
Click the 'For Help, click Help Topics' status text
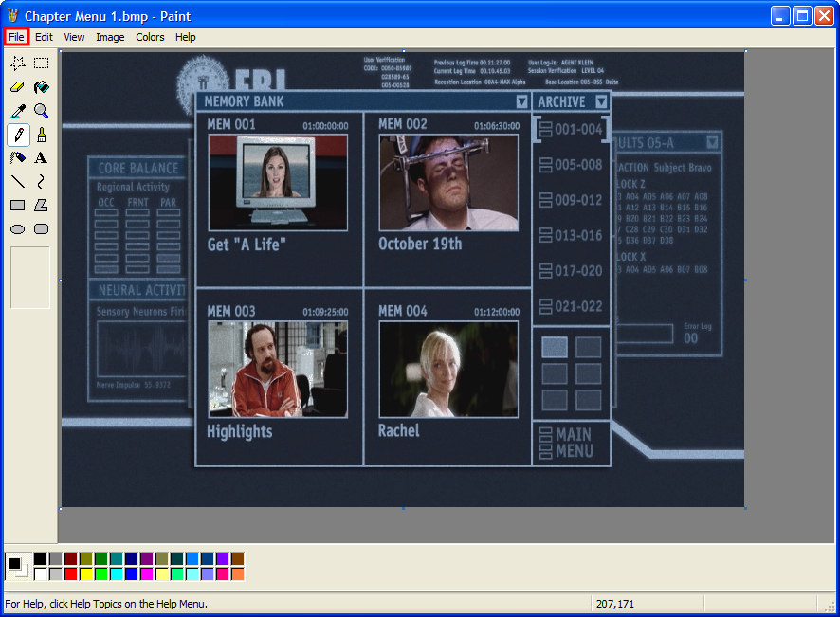pyautogui.click(x=106, y=604)
